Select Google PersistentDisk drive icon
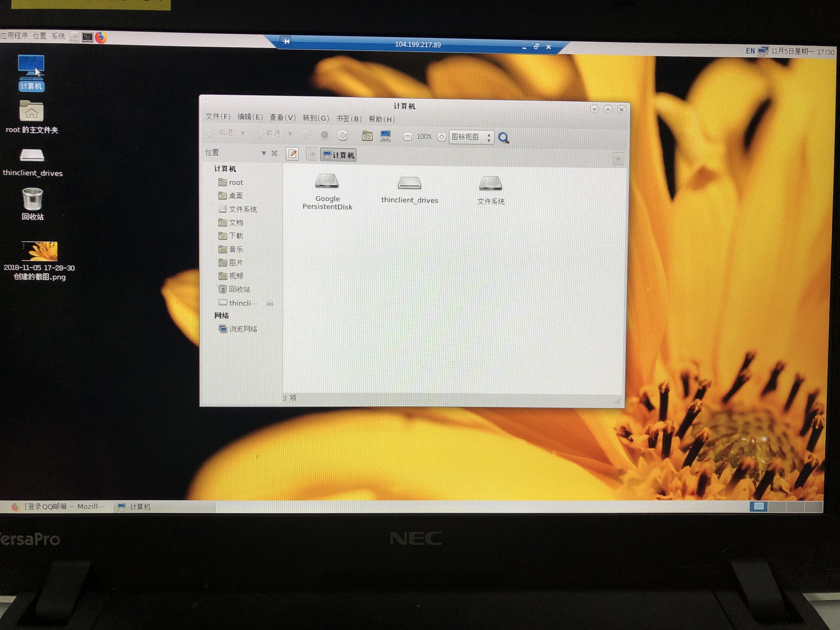This screenshot has height=630, width=840. (327, 192)
